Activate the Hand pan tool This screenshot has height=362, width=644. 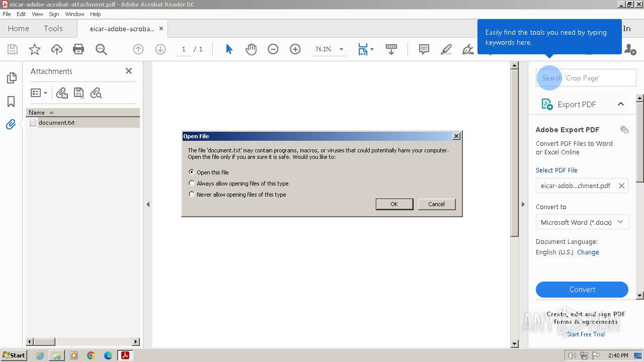tap(251, 49)
